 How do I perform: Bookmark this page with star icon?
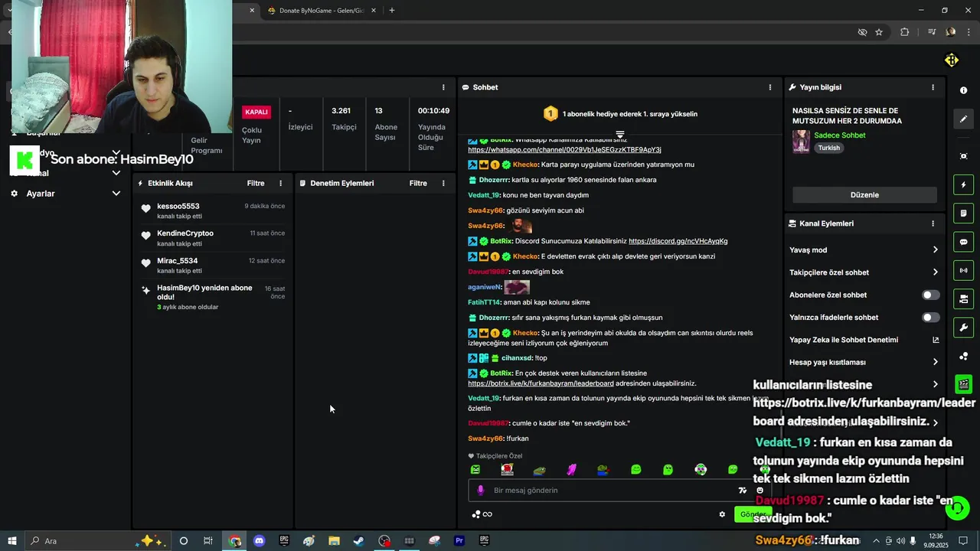pos(879,32)
